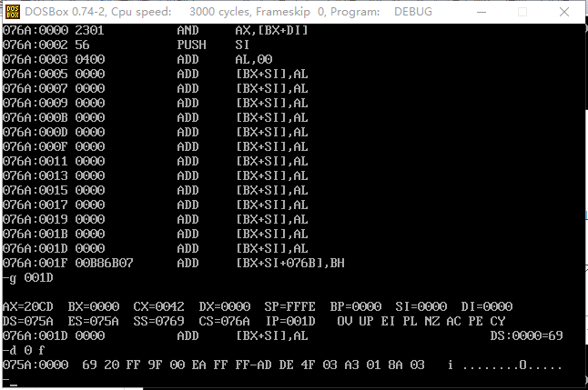Click the '-d 0 f' dump command

coord(24,351)
